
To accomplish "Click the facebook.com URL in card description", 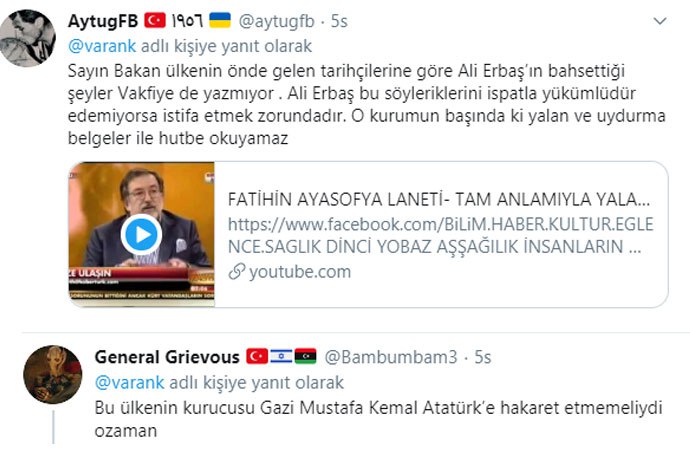I will (x=440, y=235).
